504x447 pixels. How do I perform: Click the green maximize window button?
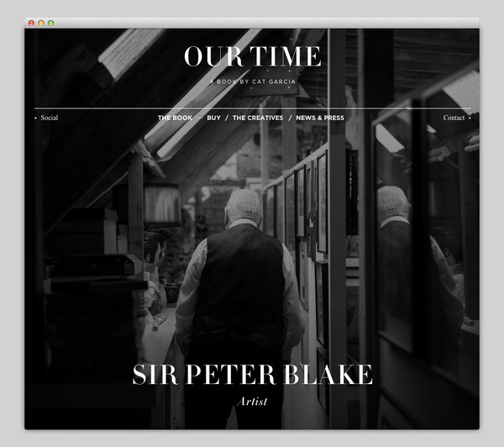(x=50, y=23)
